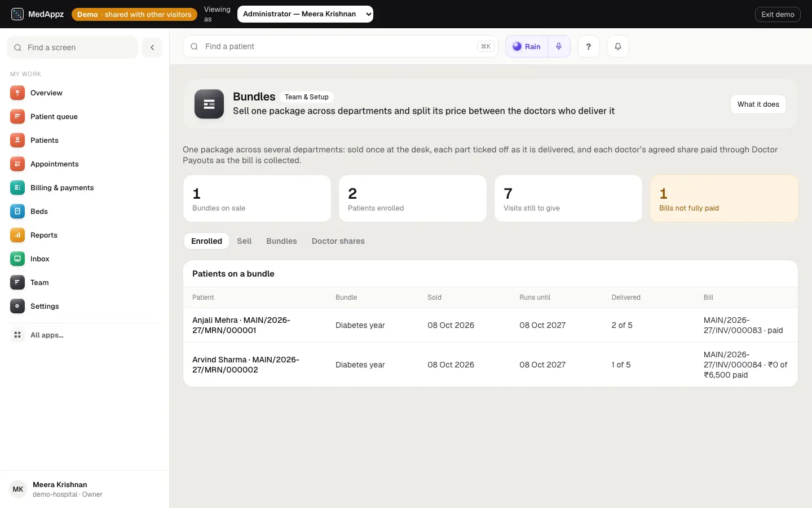Image resolution: width=812 pixels, height=508 pixels.
Task: Click the '1 of 5' delivered value
Action: (x=621, y=365)
